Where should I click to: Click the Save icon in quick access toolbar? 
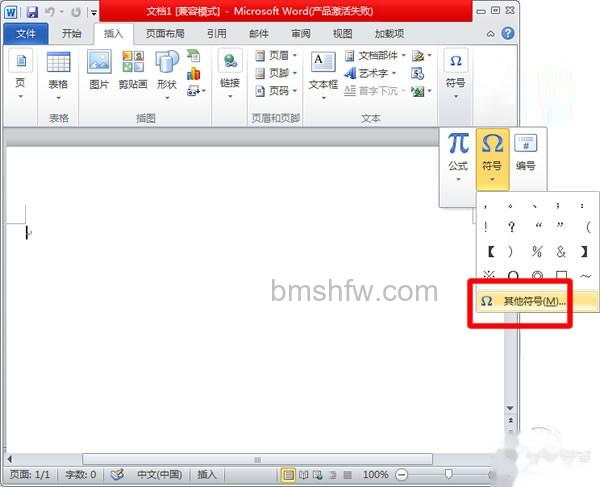(32, 13)
